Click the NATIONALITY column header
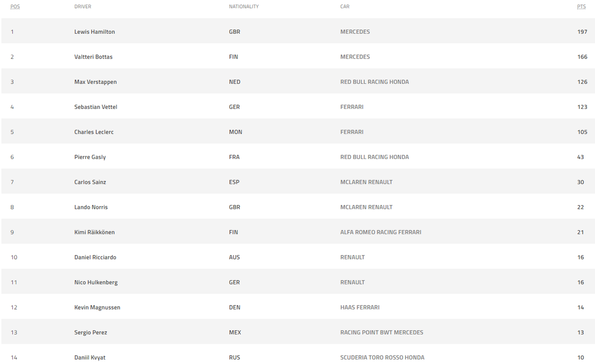Viewport: 595px width, 364px height. click(244, 7)
